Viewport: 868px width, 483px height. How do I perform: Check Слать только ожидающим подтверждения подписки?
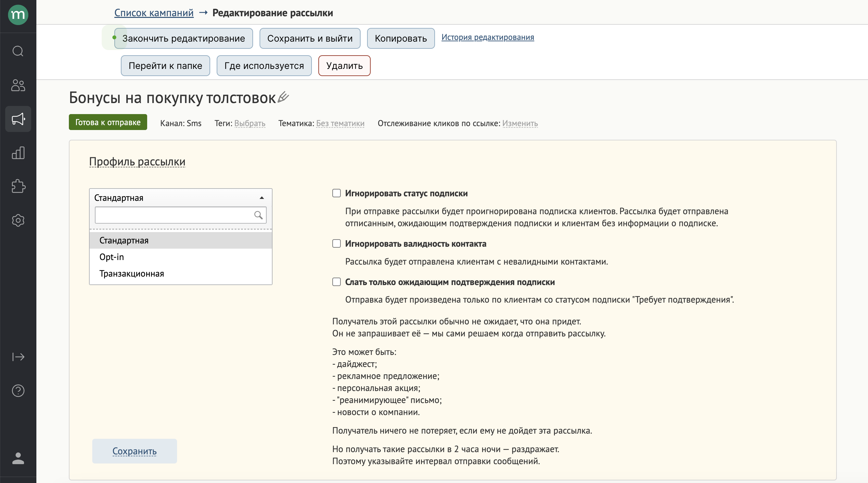(x=336, y=282)
